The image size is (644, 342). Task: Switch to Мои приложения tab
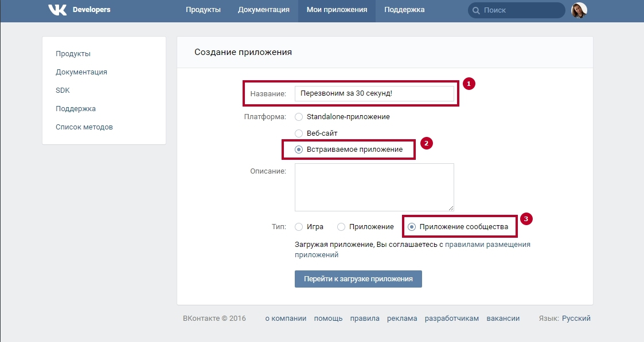tap(337, 10)
